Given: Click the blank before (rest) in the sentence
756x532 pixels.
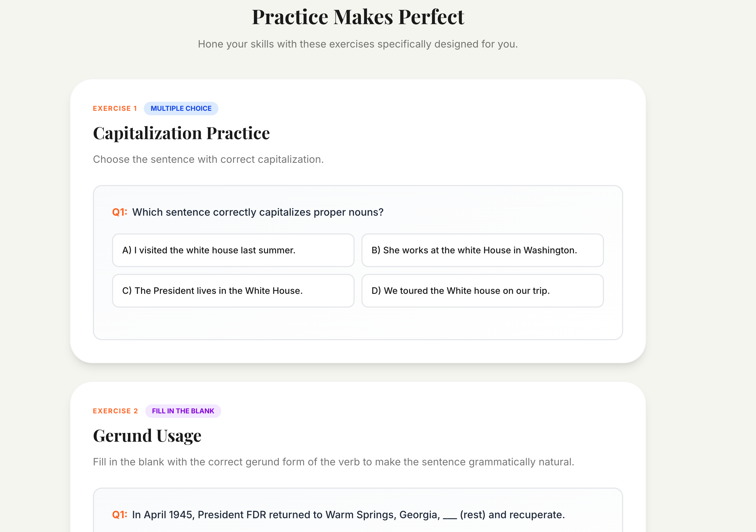Looking at the screenshot, I should point(449,516).
